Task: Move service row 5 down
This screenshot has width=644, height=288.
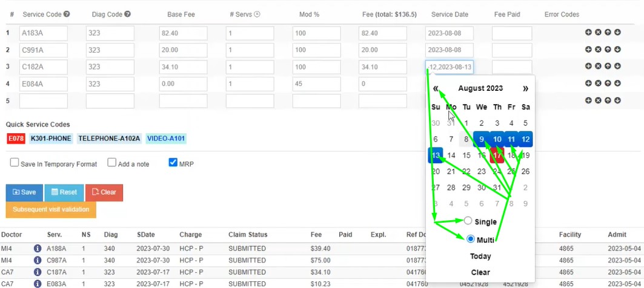Action: click(x=617, y=100)
